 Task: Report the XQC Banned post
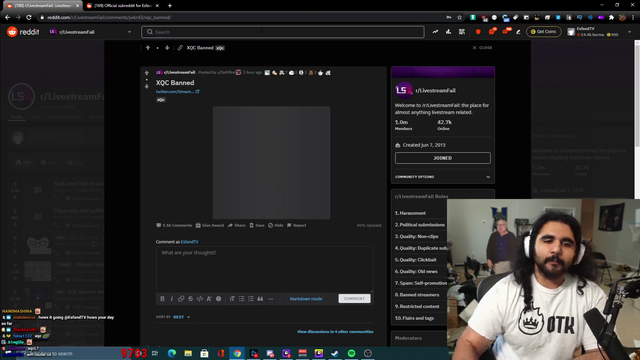[296, 225]
